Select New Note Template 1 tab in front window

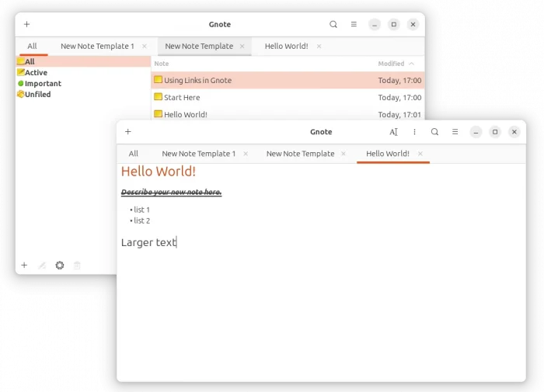coord(198,154)
